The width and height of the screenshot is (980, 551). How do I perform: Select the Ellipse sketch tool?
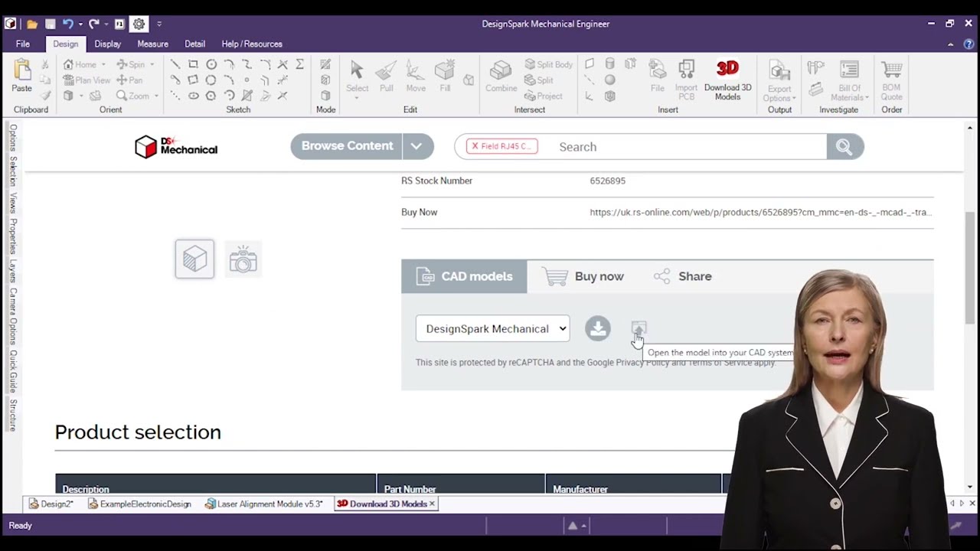pos(193,96)
